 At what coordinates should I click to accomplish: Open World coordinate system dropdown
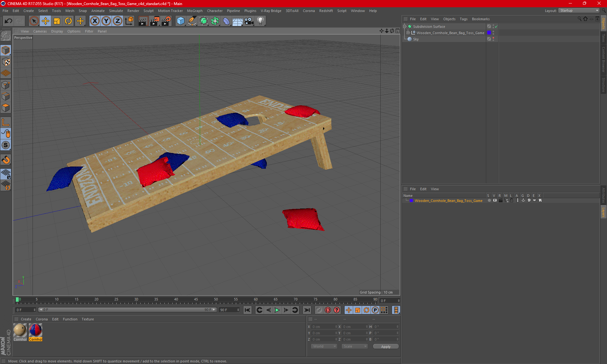(324, 346)
